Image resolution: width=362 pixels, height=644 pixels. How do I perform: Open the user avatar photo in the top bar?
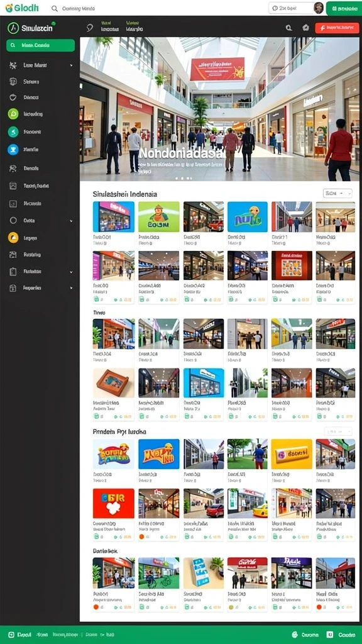(319, 8)
